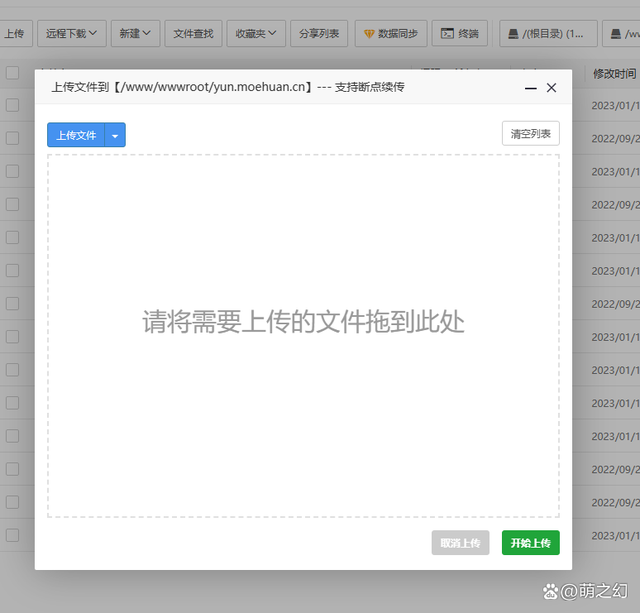Screen dimensions: 640x613
Task: Click the dashed file drop area
Action: click(x=303, y=400)
